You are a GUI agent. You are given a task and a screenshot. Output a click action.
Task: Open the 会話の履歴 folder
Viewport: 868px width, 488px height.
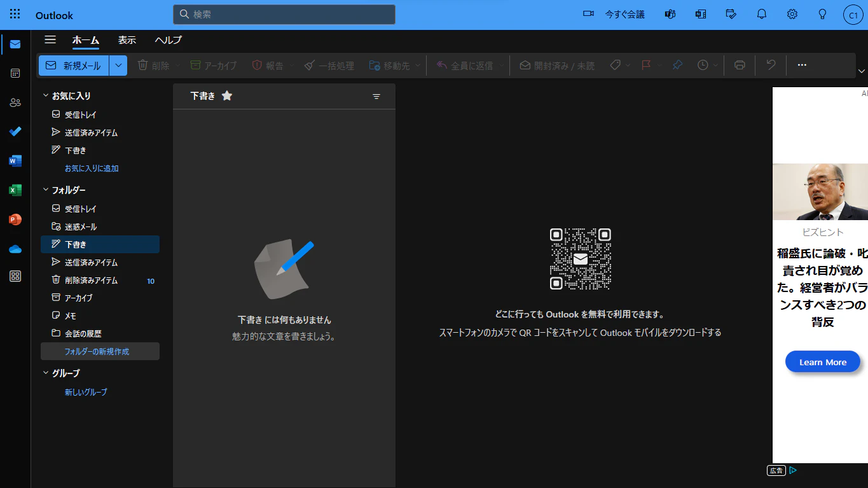click(x=100, y=333)
